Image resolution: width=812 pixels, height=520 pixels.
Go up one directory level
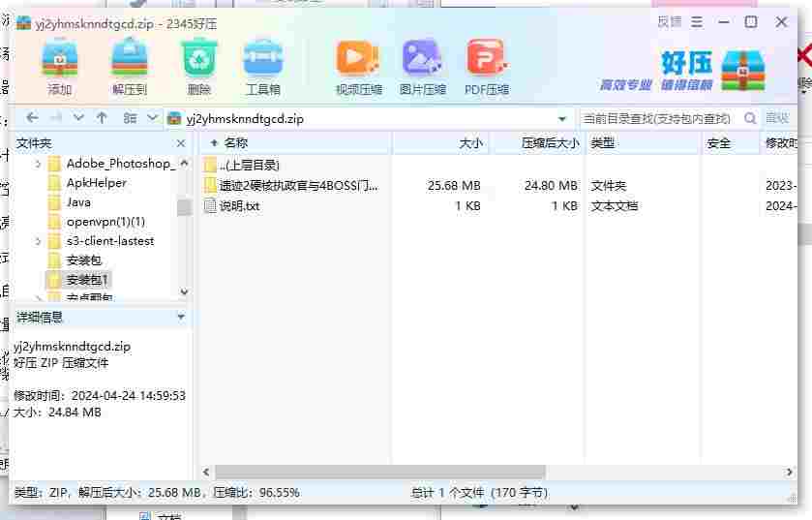pyautogui.click(x=102, y=118)
